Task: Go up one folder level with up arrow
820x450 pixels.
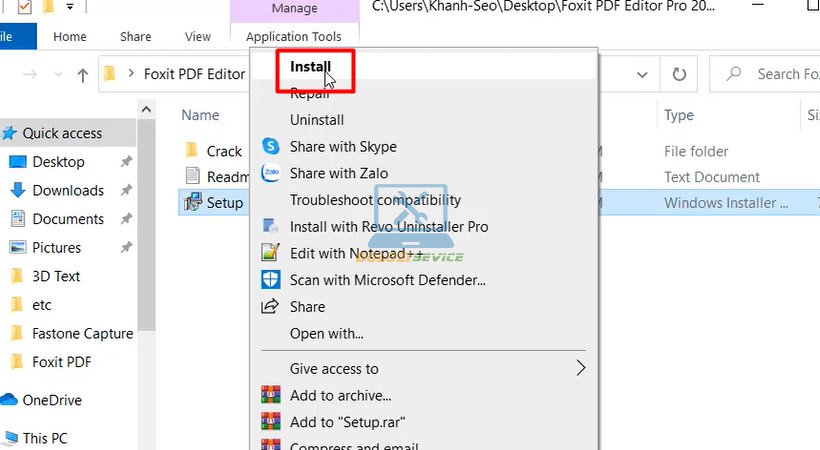Action: click(84, 74)
